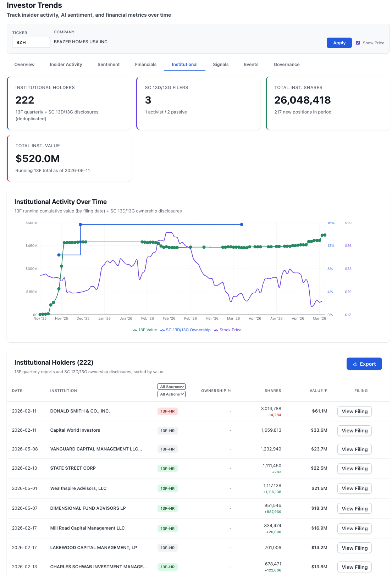Click the first blue ownership point near Nov '25

[x=59, y=255]
